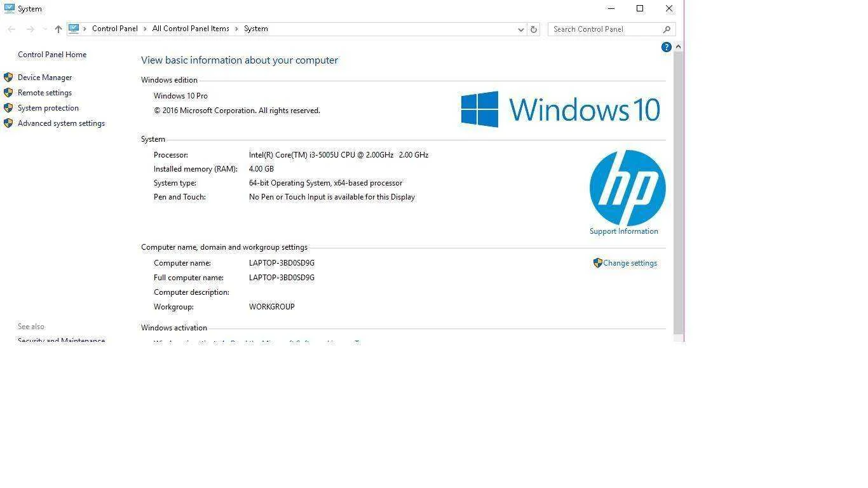Image resolution: width=868 pixels, height=488 pixels.
Task: Click the scrollbar up arrow
Action: (x=679, y=46)
